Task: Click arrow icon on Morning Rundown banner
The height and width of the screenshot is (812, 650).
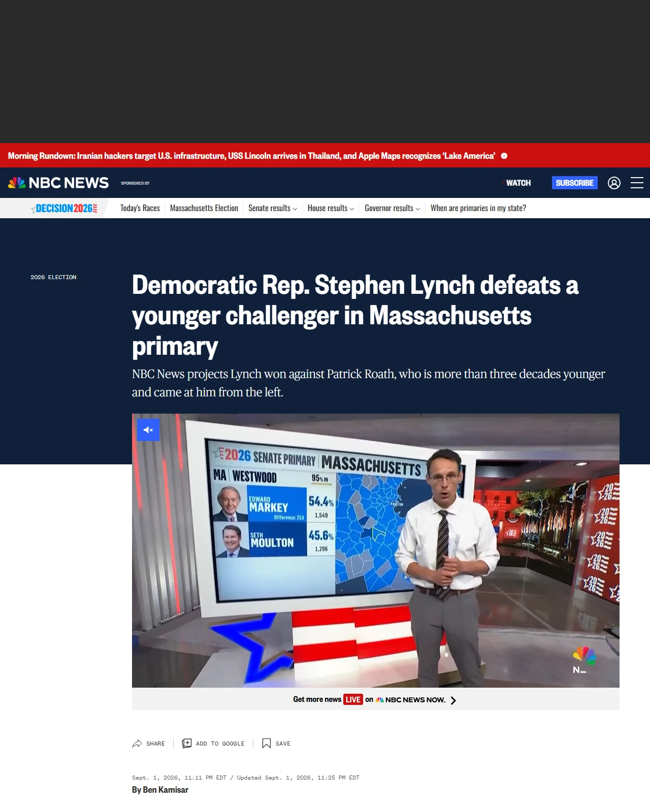Action: 504,156
